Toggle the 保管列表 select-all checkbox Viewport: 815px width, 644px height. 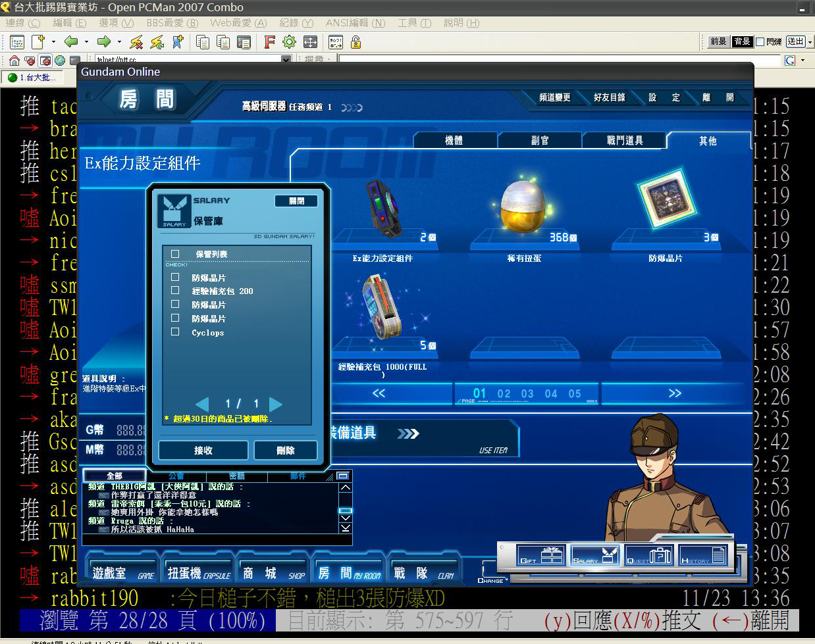coord(175,254)
